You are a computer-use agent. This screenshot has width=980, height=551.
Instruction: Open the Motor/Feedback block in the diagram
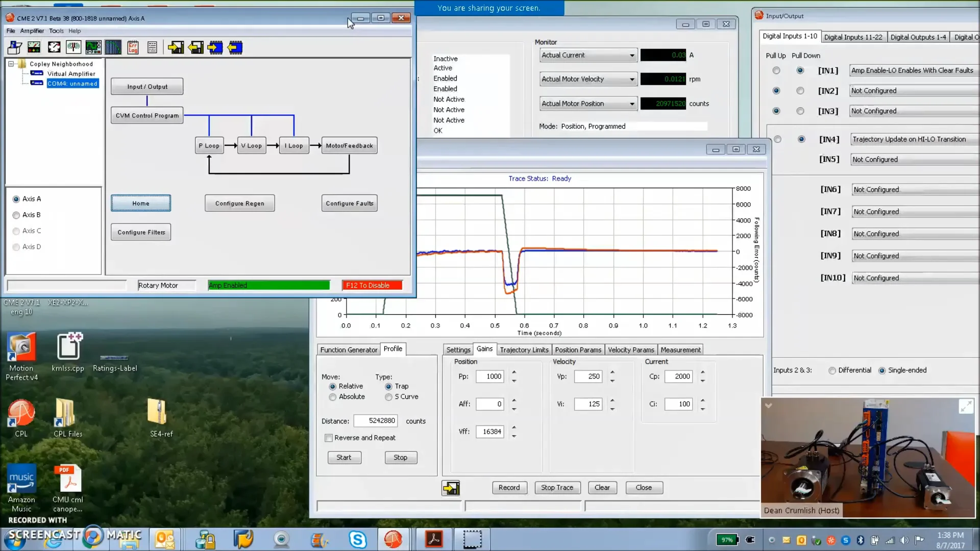[x=349, y=145]
